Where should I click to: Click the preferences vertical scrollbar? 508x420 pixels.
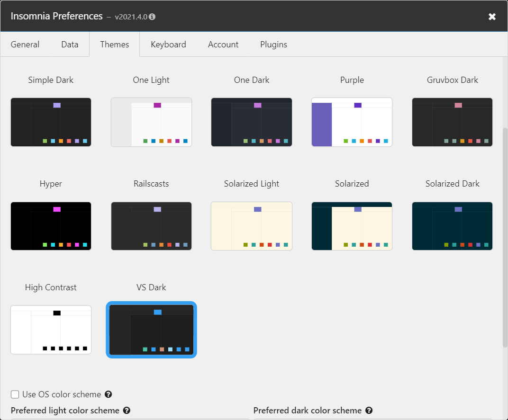pyautogui.click(x=505, y=238)
